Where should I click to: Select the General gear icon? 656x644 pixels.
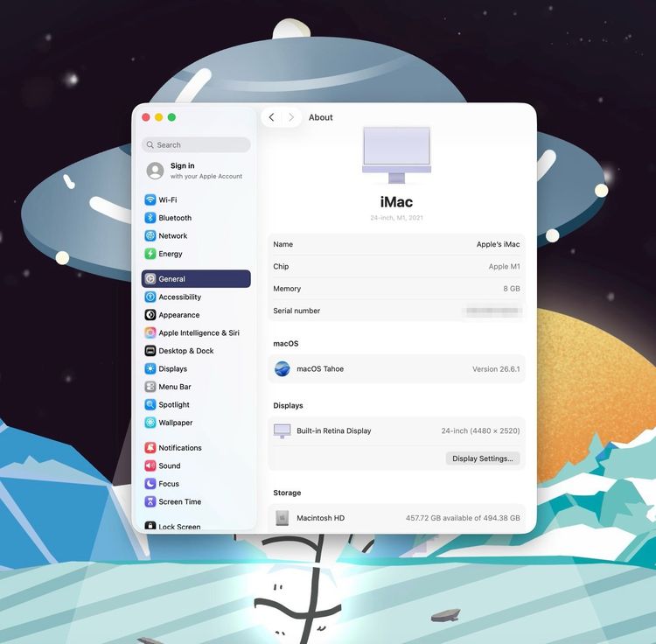tap(150, 279)
